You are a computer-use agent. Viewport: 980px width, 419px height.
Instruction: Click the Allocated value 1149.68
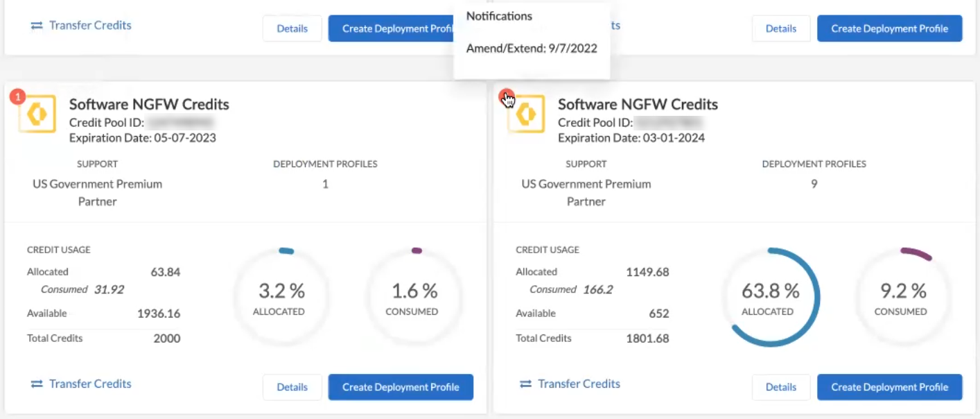click(647, 272)
